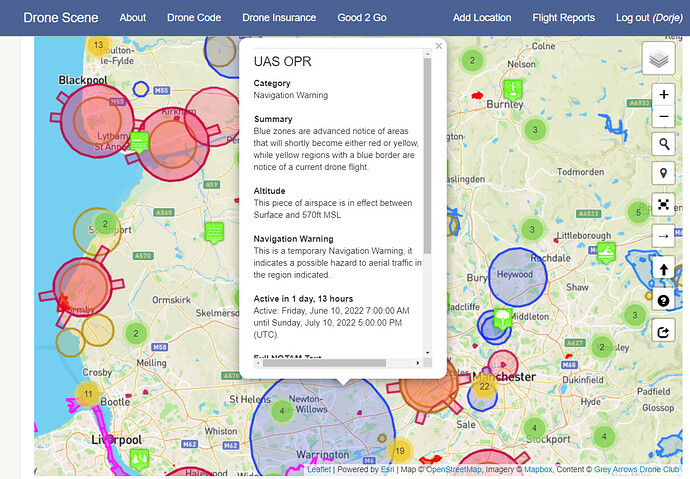Image resolution: width=690 pixels, height=479 pixels.
Task: Expand the green cluster 3 below Burnley
Action: click(535, 130)
